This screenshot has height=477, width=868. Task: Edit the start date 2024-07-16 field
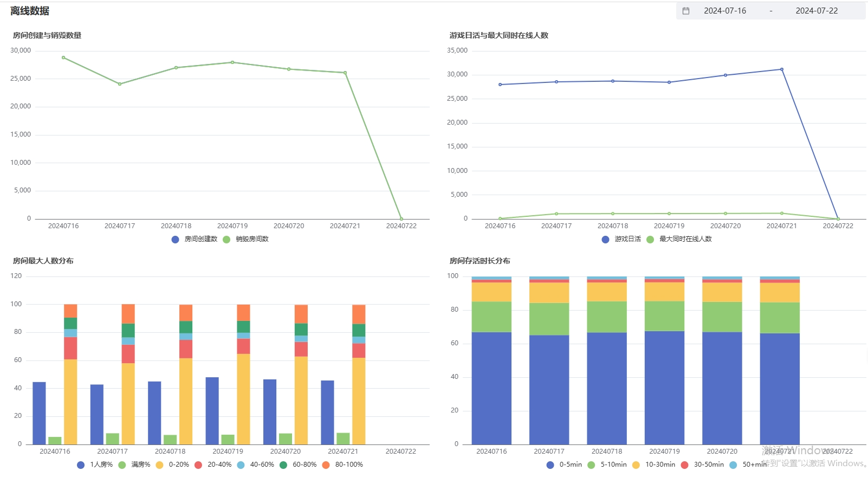(x=725, y=11)
